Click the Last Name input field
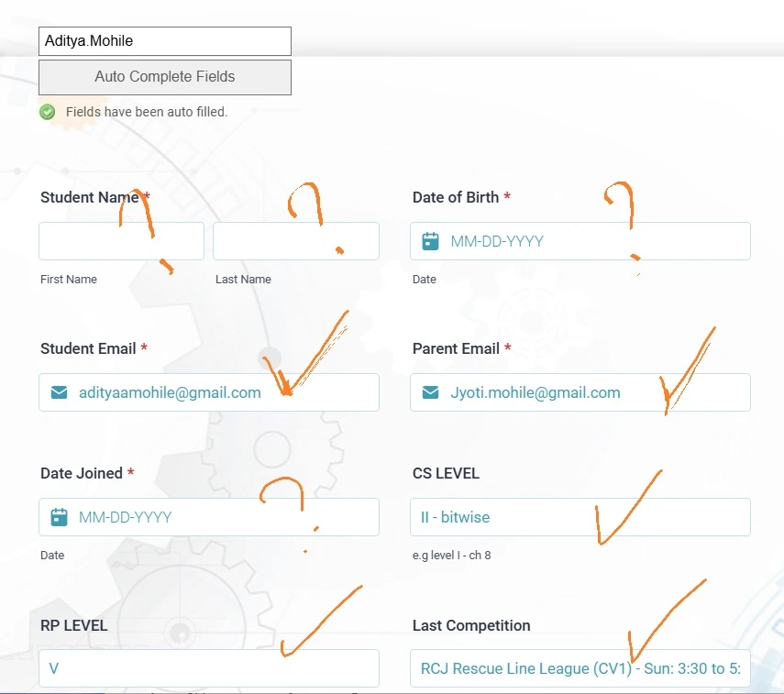 pos(296,241)
